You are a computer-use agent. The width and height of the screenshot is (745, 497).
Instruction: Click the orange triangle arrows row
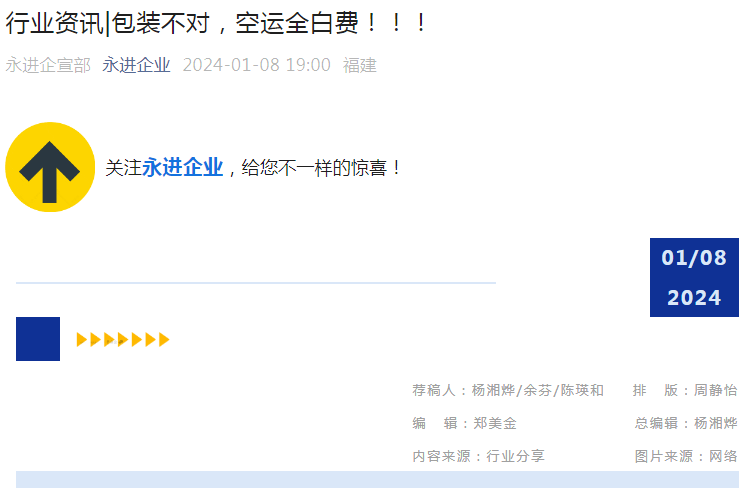click(x=123, y=340)
